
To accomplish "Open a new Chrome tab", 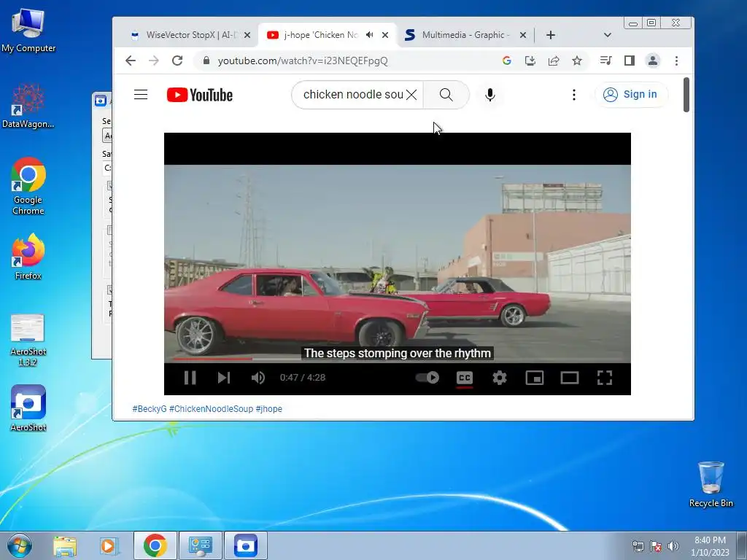I will (x=550, y=35).
